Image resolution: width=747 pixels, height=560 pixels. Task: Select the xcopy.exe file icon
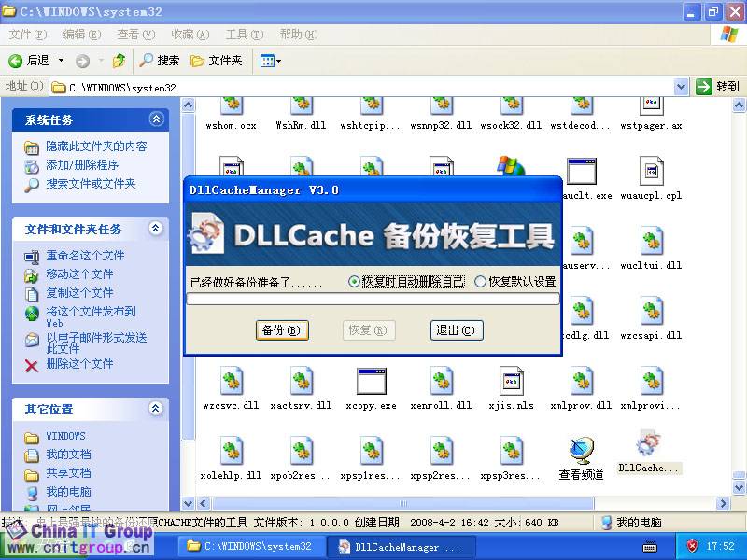coord(371,381)
